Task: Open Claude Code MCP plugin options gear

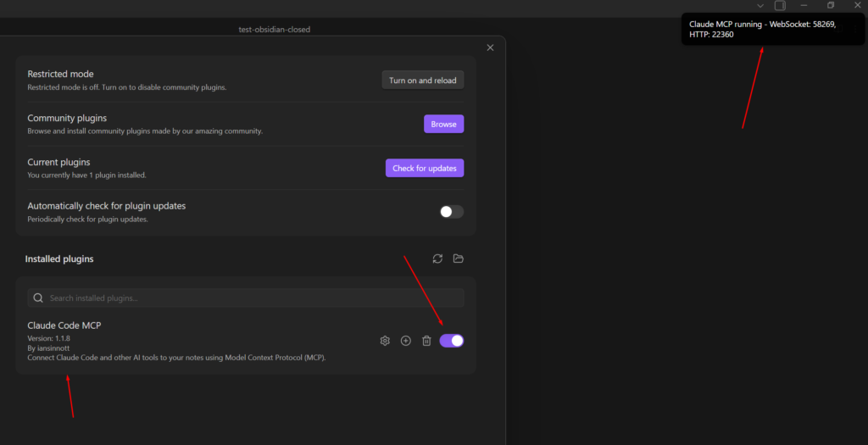Action: point(385,341)
